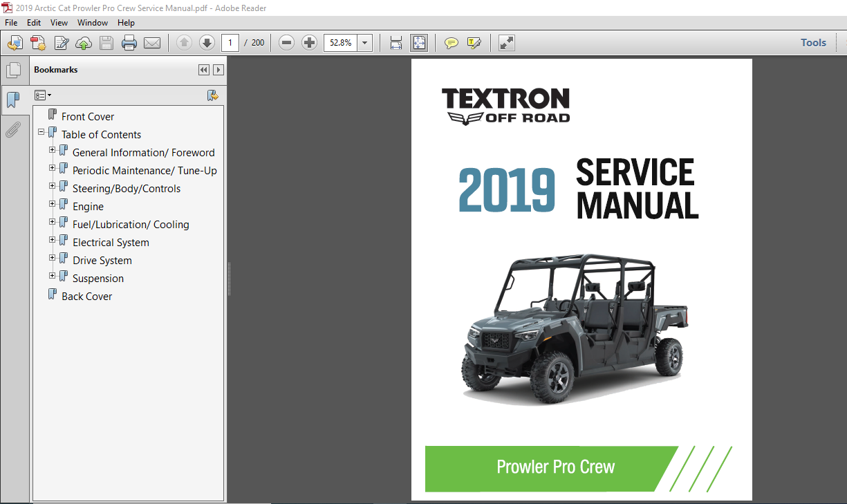
Task: Expand the Drive System bookmark
Action: coord(53,258)
